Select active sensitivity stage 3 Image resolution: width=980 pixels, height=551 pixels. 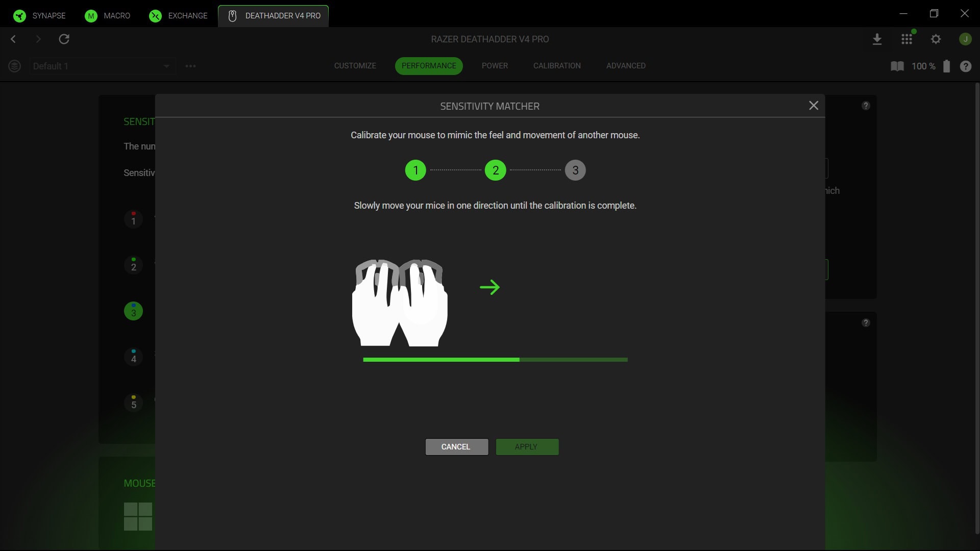point(133,311)
